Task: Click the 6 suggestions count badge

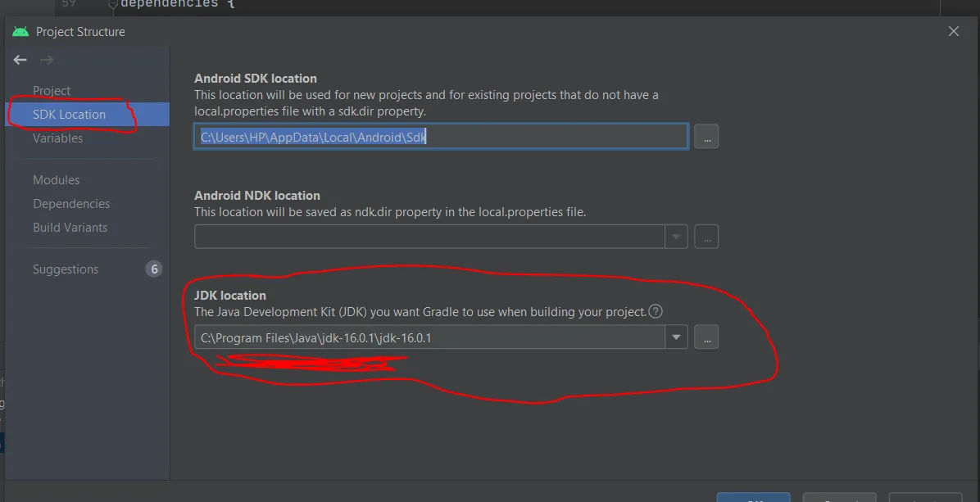Action: click(154, 269)
